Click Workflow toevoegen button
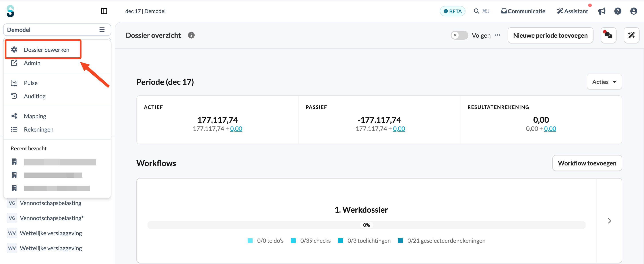 (x=587, y=163)
